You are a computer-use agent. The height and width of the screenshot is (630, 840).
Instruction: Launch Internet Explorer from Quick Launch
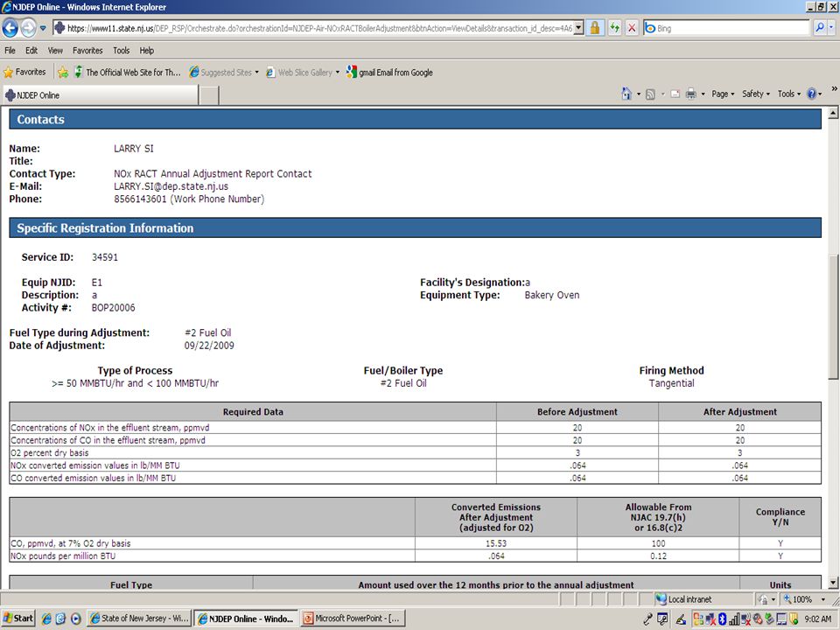[x=46, y=619]
